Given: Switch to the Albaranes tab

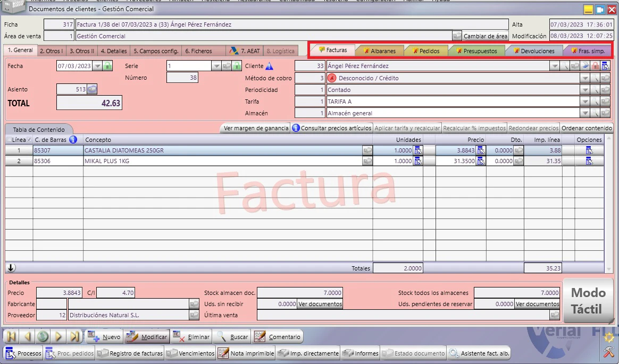Looking at the screenshot, I should pos(379,51).
